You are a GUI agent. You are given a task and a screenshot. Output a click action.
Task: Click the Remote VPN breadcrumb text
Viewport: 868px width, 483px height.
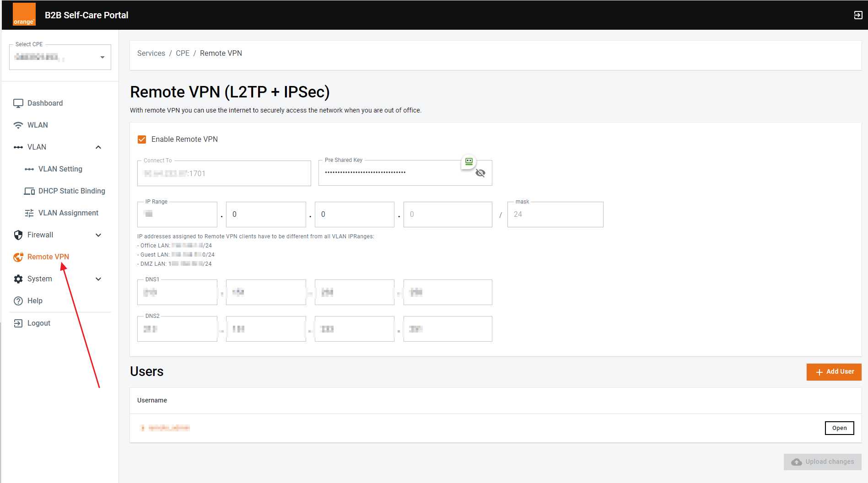[x=221, y=54]
